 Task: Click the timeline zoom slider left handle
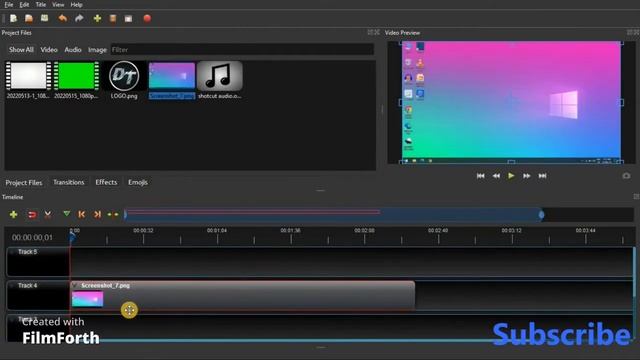[125, 215]
